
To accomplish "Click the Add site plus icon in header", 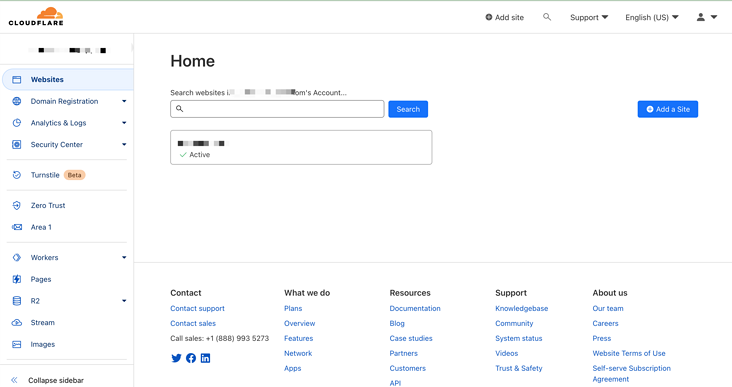I will [489, 17].
